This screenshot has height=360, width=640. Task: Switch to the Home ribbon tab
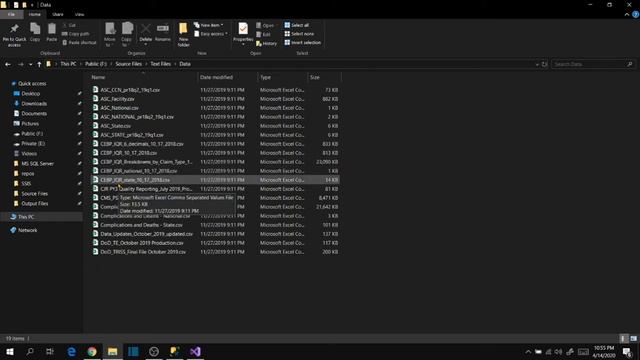pos(35,14)
